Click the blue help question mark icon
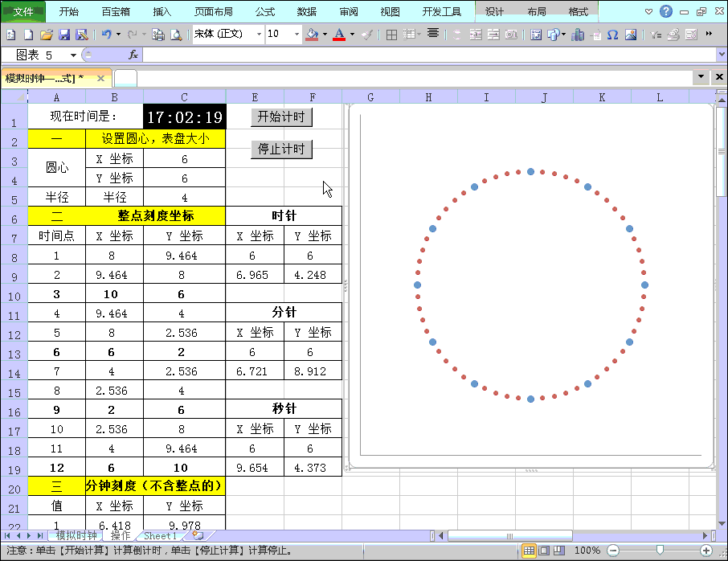728x561 pixels. (x=666, y=11)
